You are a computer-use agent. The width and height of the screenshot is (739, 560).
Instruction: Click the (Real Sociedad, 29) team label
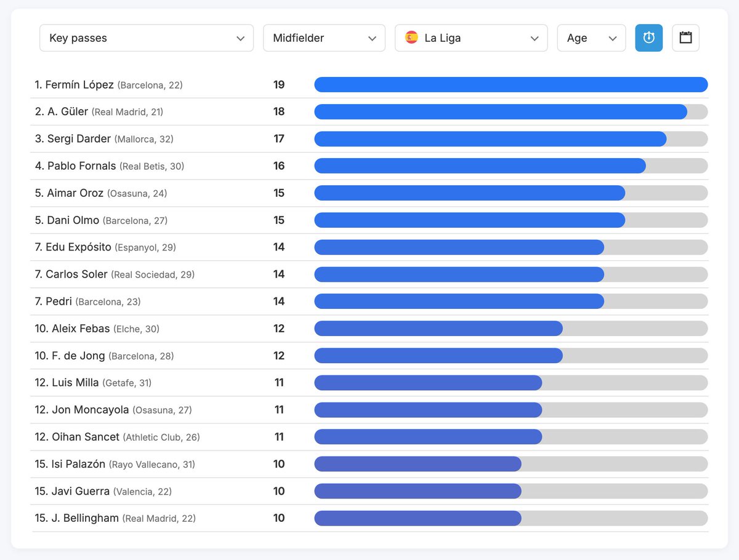click(x=153, y=274)
